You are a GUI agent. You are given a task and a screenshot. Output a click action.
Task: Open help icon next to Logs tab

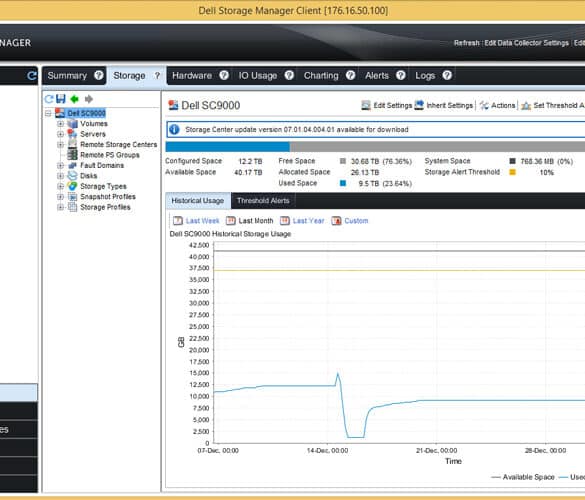[447, 75]
